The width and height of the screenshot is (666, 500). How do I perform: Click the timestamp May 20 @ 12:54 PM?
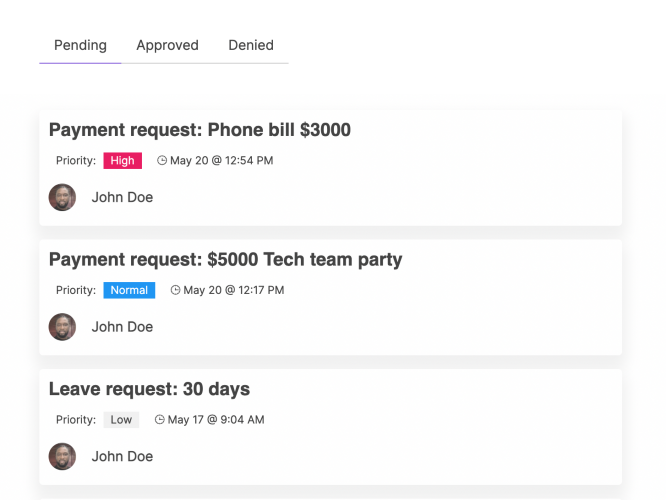click(222, 161)
